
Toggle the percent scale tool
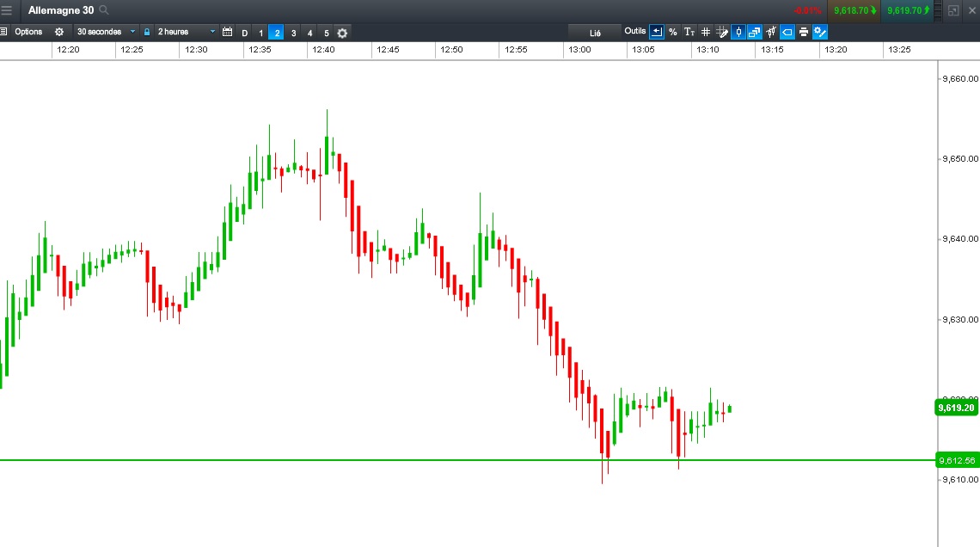coord(672,32)
